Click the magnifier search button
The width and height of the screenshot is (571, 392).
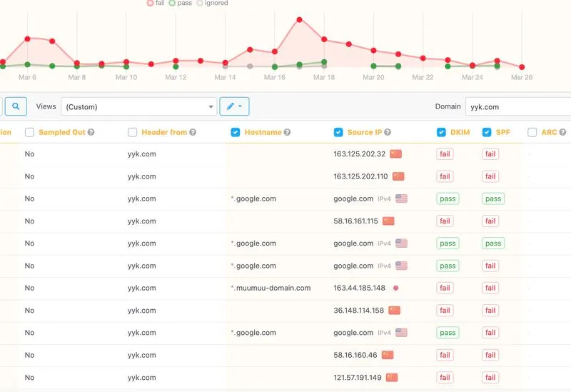[x=16, y=106]
